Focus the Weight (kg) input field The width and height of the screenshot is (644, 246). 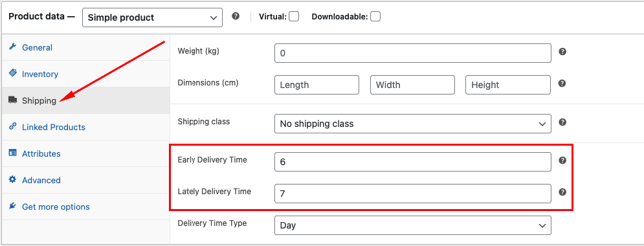point(413,53)
